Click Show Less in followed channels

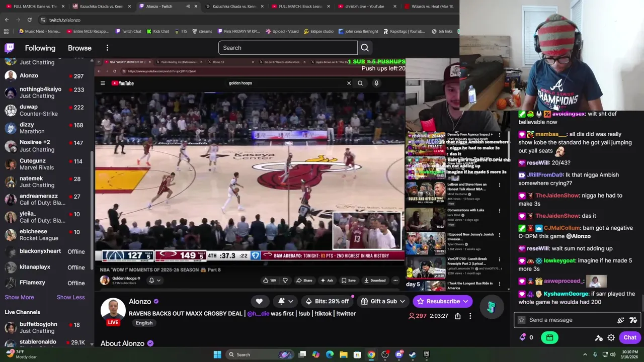tap(70, 297)
